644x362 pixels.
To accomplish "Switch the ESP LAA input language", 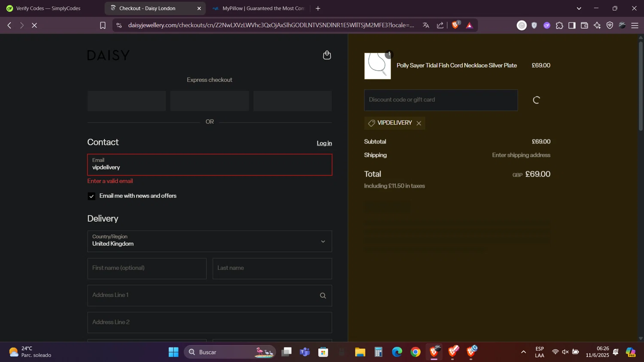I will [x=540, y=352].
